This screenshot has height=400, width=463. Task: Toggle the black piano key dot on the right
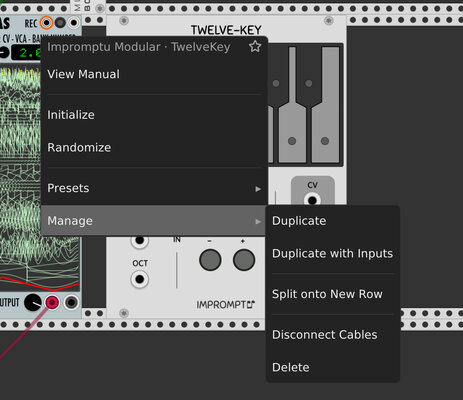(309, 83)
